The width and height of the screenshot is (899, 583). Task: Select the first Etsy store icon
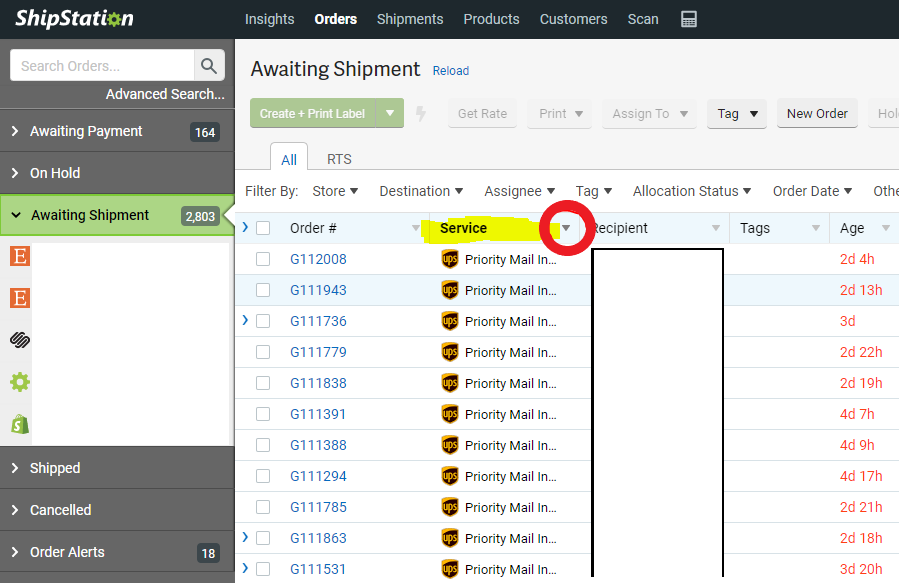click(x=19, y=256)
